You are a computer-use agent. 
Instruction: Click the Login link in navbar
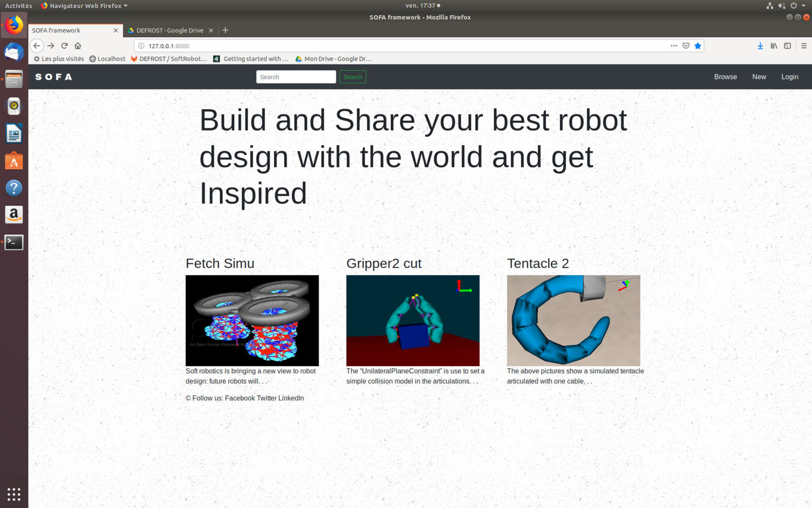point(789,77)
